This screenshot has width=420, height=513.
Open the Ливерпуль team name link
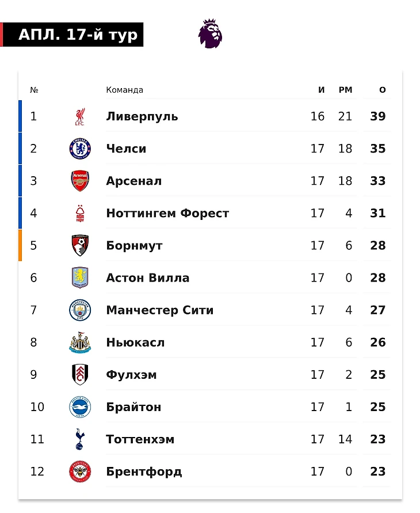(142, 116)
